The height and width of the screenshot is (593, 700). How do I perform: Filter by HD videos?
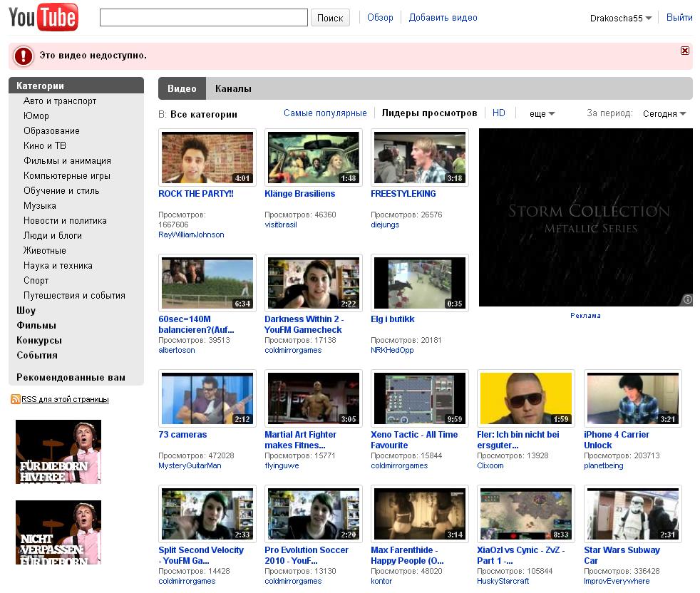[499, 113]
